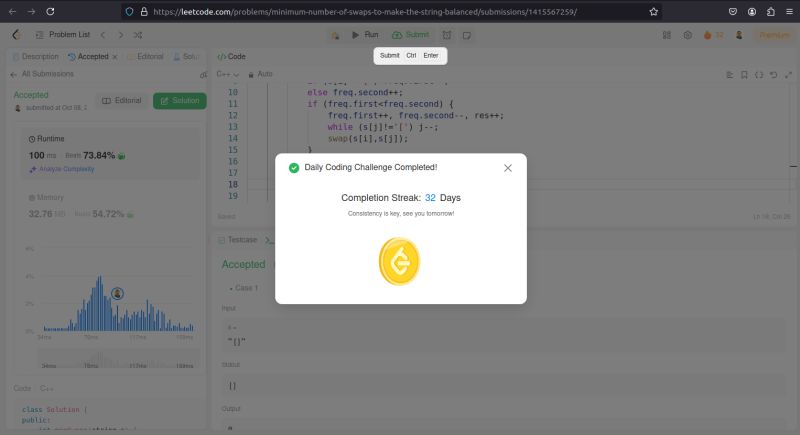Click the Auto lock indicator

pos(260,74)
